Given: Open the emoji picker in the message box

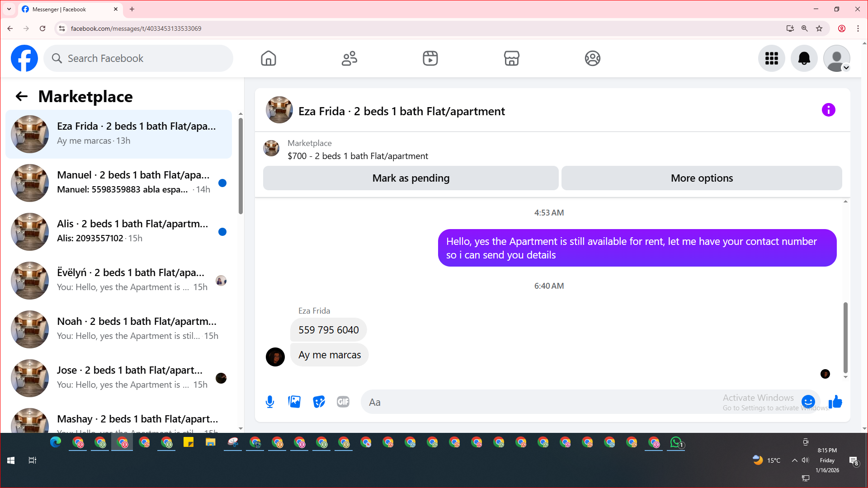Looking at the screenshot, I should 808,401.
